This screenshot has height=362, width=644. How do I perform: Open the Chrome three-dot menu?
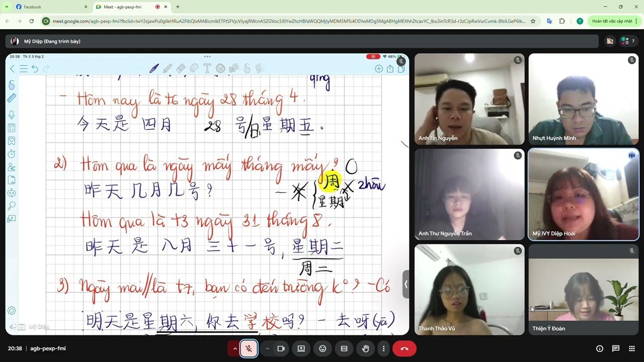tap(636, 21)
